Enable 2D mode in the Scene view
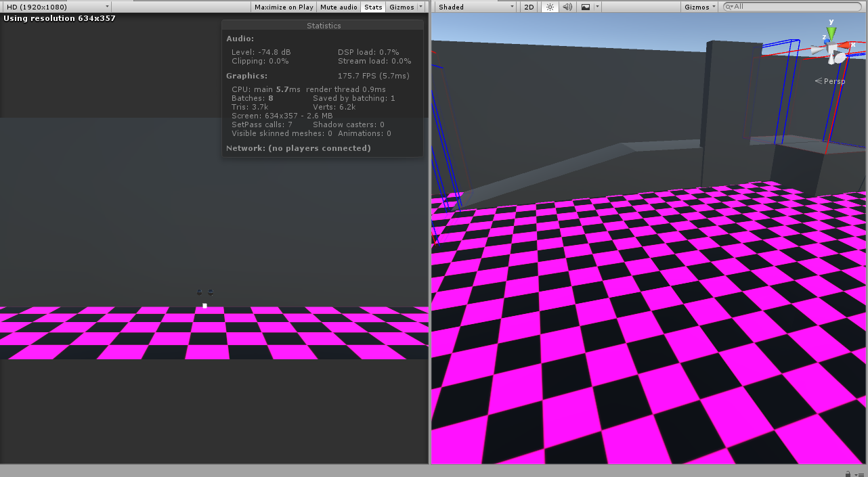 point(528,7)
